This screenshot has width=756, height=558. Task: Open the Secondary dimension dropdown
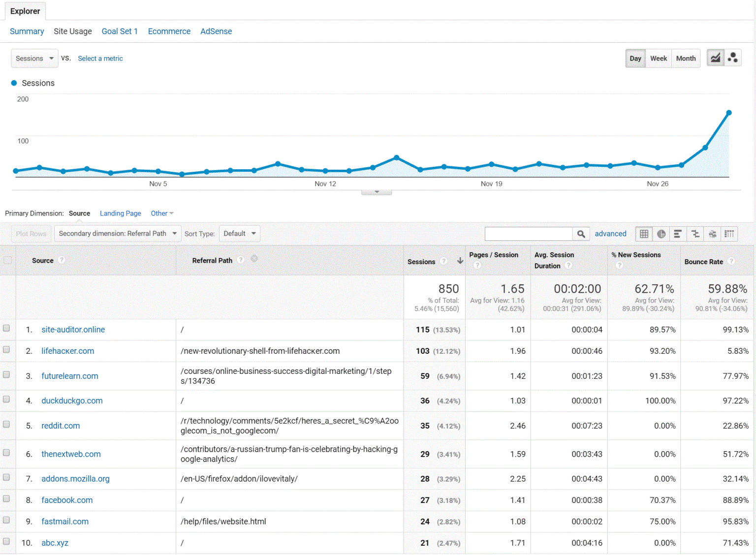coord(117,233)
